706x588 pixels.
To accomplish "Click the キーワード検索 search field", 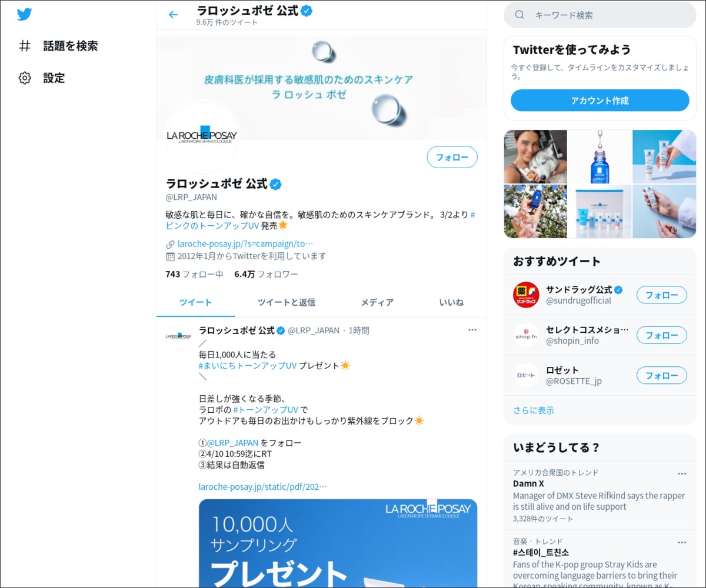I will pos(606,15).
